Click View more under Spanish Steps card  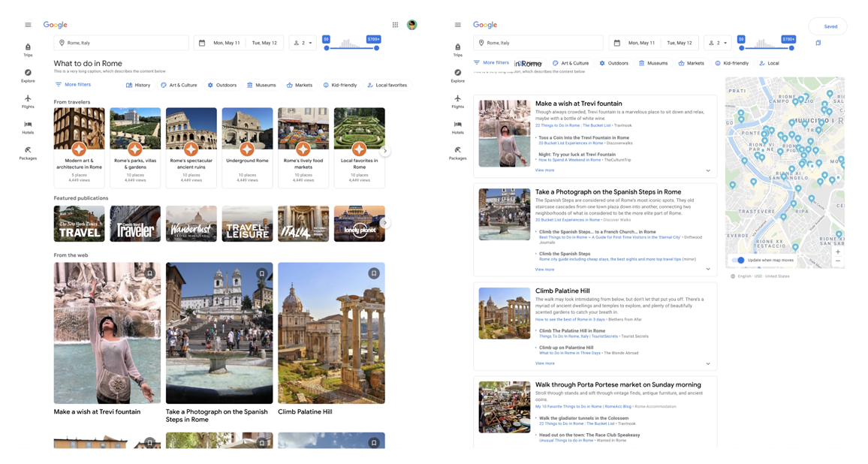coord(544,270)
